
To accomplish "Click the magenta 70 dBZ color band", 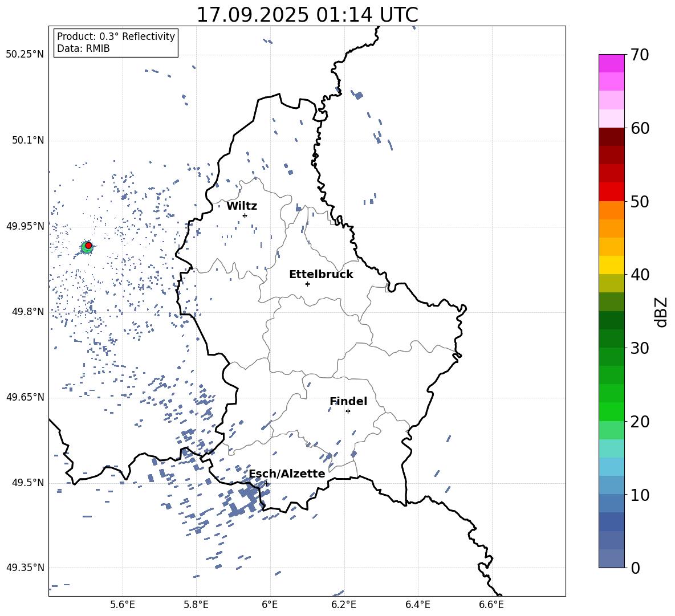I will coord(611,63).
